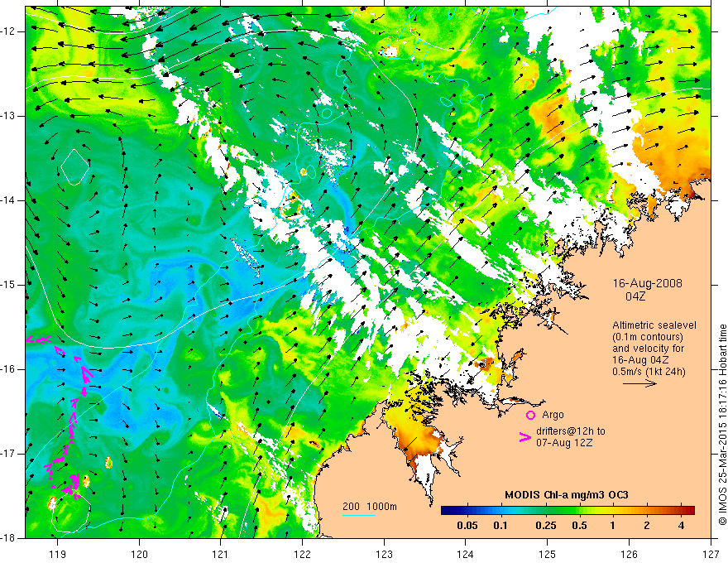
Task: Click the Chl-a colorbar near value 4
Action: click(681, 511)
